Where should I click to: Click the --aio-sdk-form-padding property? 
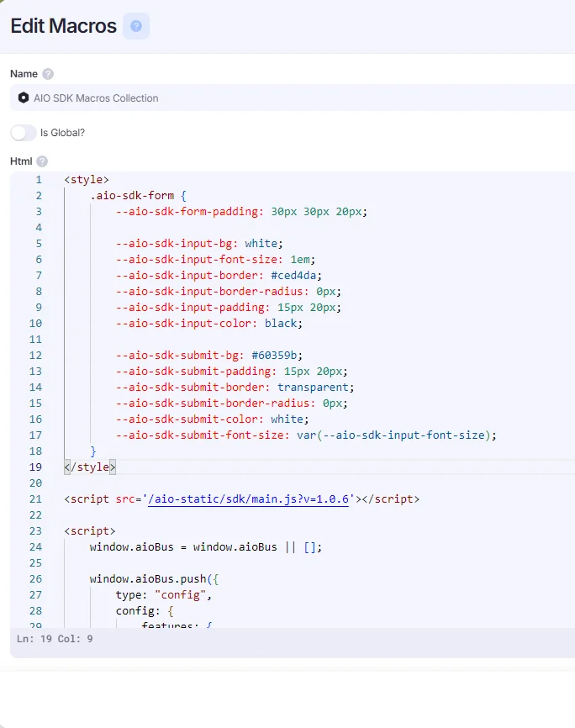point(190,212)
